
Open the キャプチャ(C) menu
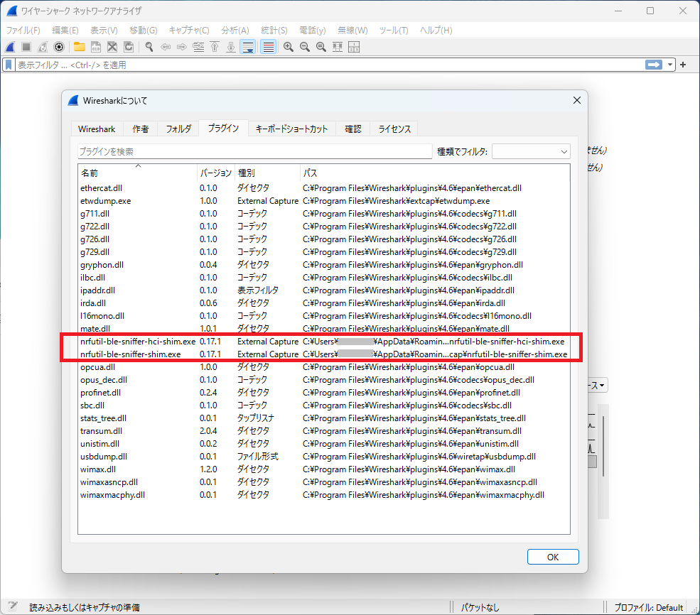tap(188, 31)
